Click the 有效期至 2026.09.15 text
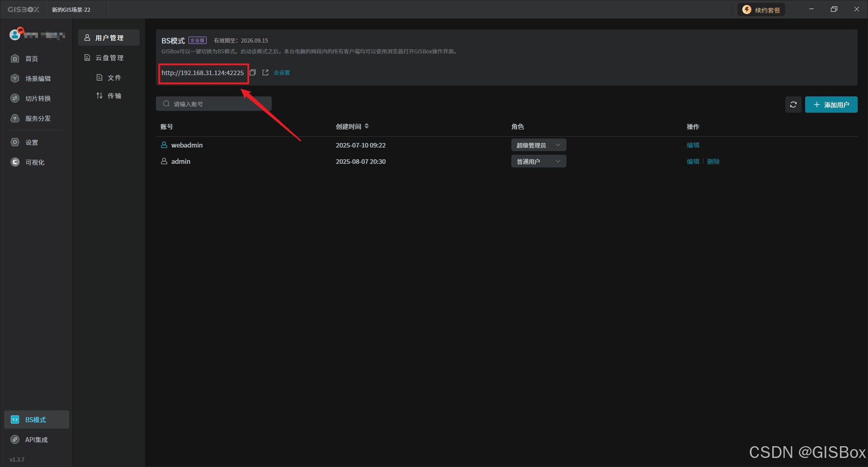 click(241, 41)
